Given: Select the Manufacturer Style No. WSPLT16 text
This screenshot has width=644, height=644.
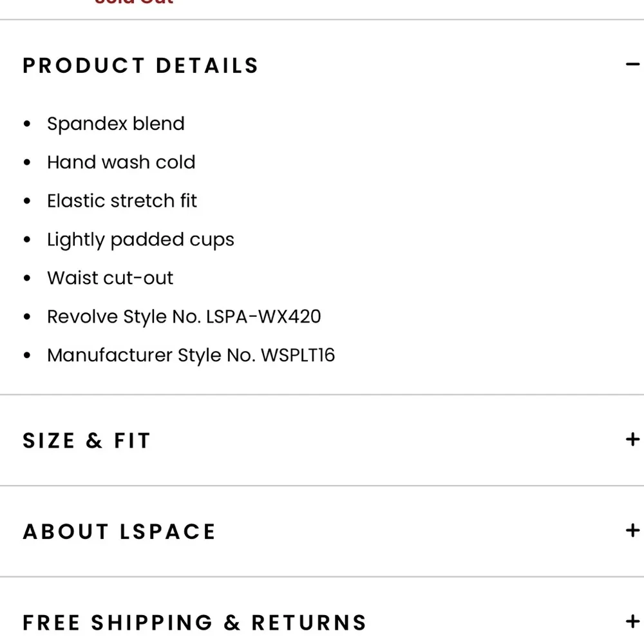Looking at the screenshot, I should click(x=191, y=355).
